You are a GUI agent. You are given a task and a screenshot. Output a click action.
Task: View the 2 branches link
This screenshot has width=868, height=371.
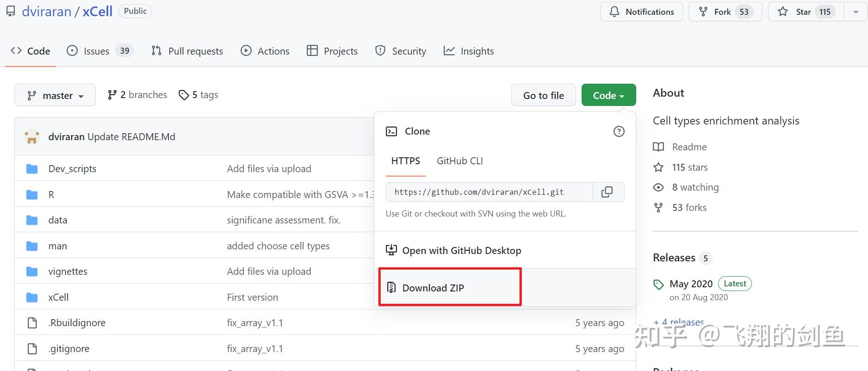pos(137,95)
